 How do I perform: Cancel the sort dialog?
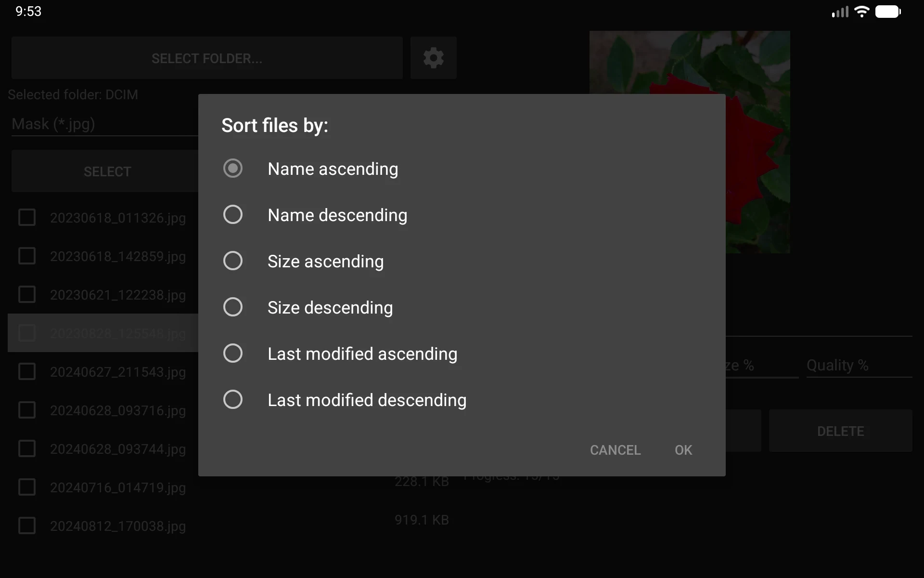pos(615,450)
